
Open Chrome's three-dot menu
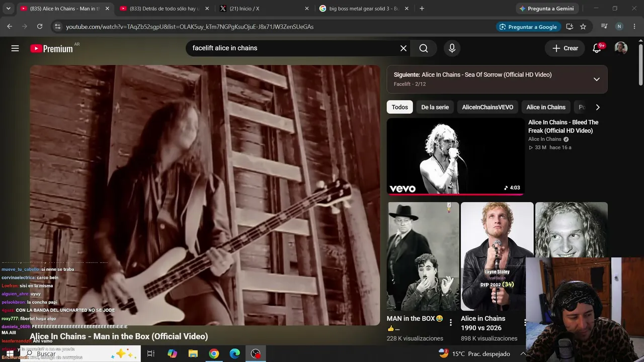634,27
